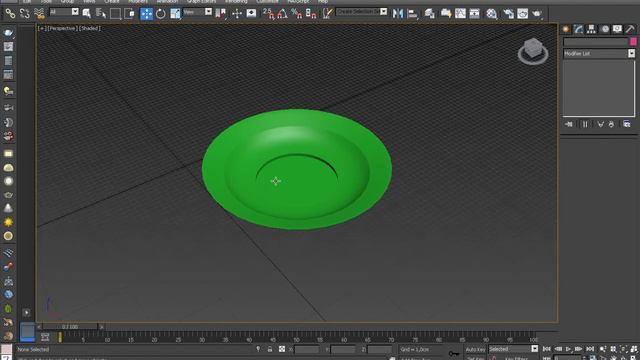Open the Shaded viewport label menu
The width and height of the screenshot is (640, 360).
(x=89, y=29)
